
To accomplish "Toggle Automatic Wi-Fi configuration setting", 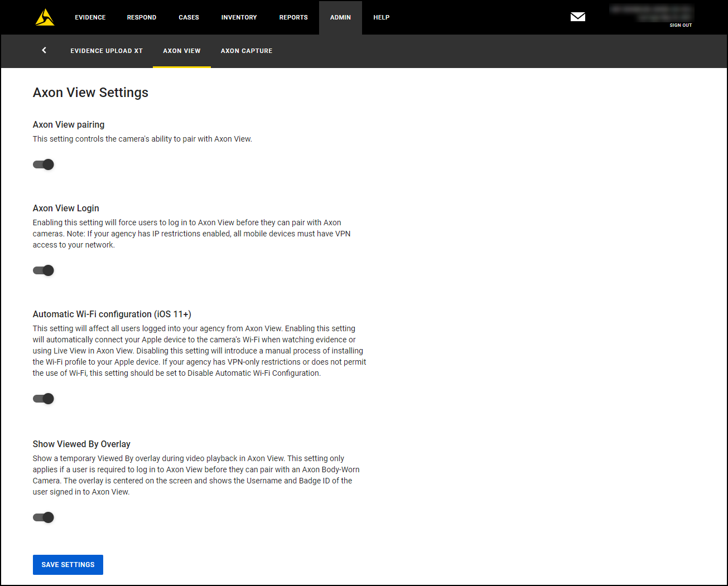I will pyautogui.click(x=43, y=399).
